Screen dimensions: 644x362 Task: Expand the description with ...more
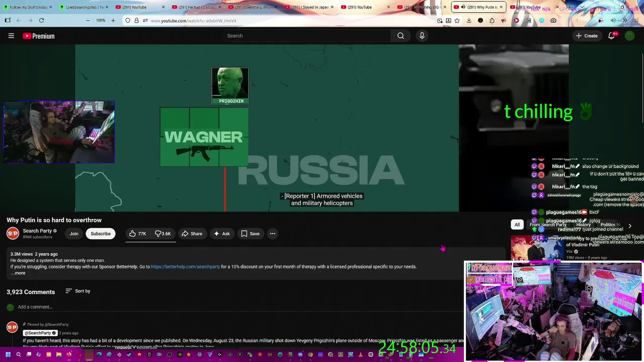click(18, 273)
